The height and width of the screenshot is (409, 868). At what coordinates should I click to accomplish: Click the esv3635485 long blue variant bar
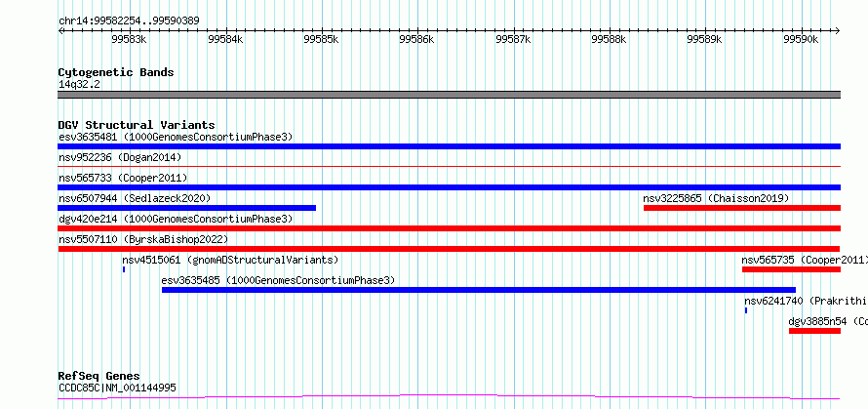click(x=479, y=290)
